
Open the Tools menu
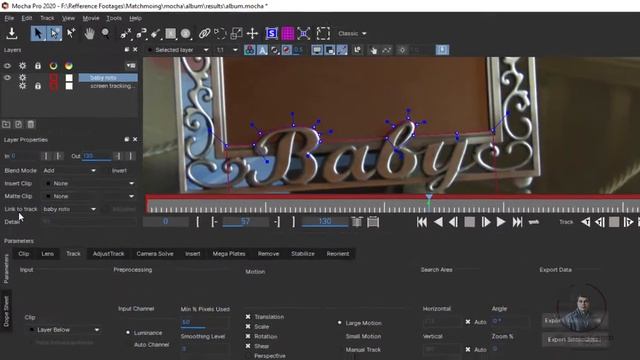[x=114, y=18]
